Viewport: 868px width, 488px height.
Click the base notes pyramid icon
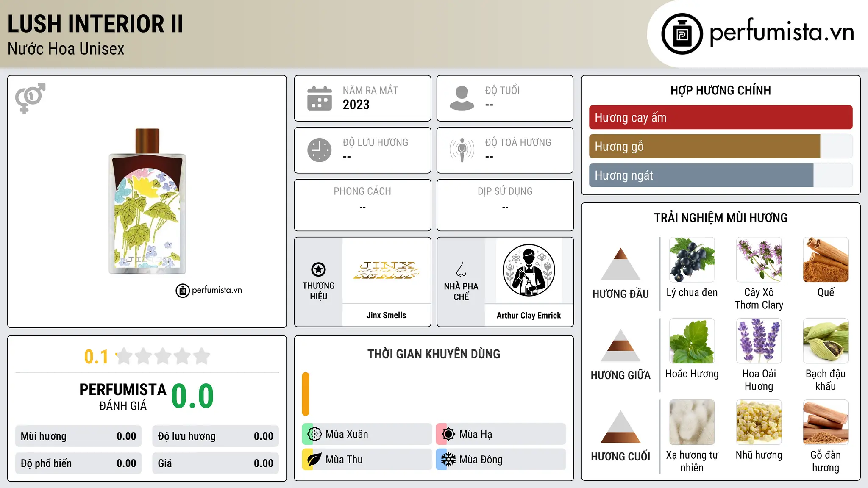pyautogui.click(x=620, y=427)
